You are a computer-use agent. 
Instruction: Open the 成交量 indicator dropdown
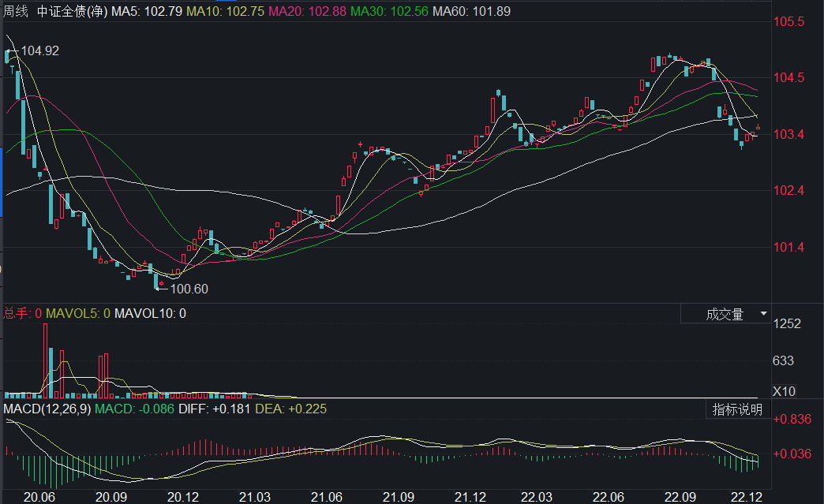pos(725,314)
